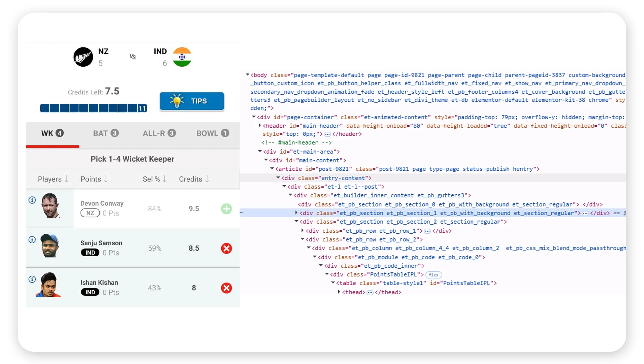The width and height of the screenshot is (644, 364).
Task: Click the Credits Left 7.5 value
Action: click(x=112, y=91)
